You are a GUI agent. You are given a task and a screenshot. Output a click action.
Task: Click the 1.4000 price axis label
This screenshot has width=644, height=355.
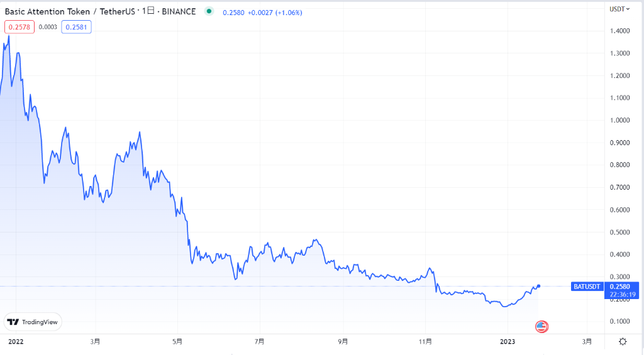point(619,31)
